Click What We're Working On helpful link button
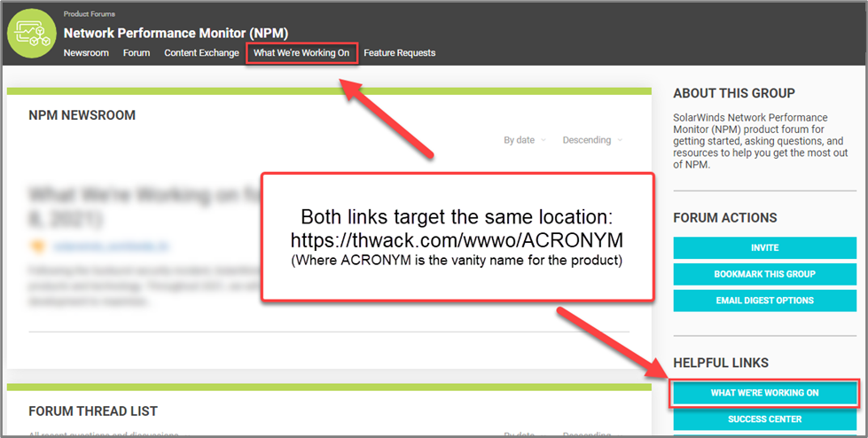Image resolution: width=868 pixels, height=438 pixels. click(764, 393)
